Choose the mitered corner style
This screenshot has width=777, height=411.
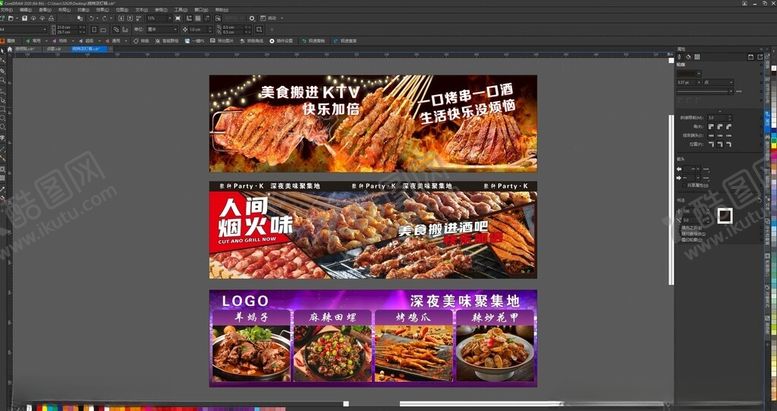coord(711,126)
